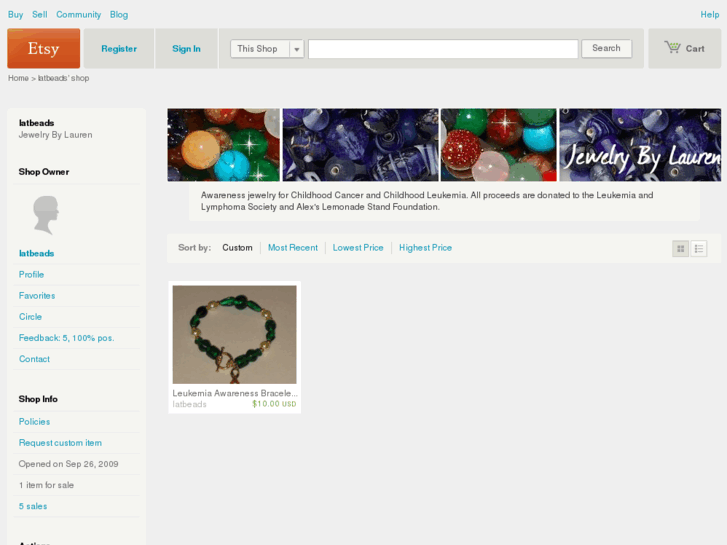This screenshot has height=545, width=727.
Task: Switch to grid view
Action: pos(680,249)
